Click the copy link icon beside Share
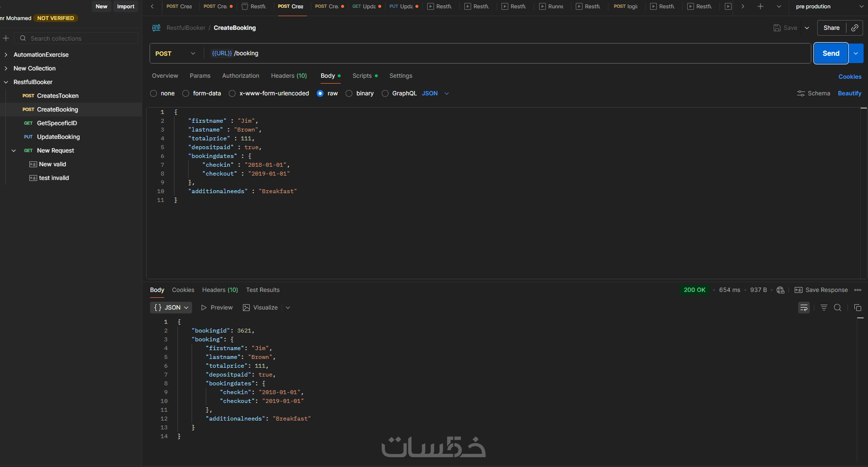The image size is (868, 467). (x=855, y=28)
